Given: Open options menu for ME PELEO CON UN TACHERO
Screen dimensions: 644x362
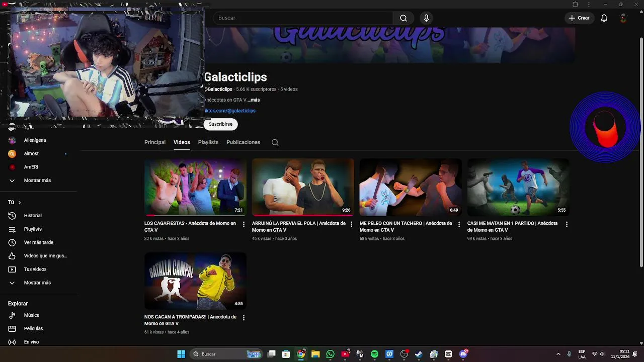Looking at the screenshot, I should 459,224.
